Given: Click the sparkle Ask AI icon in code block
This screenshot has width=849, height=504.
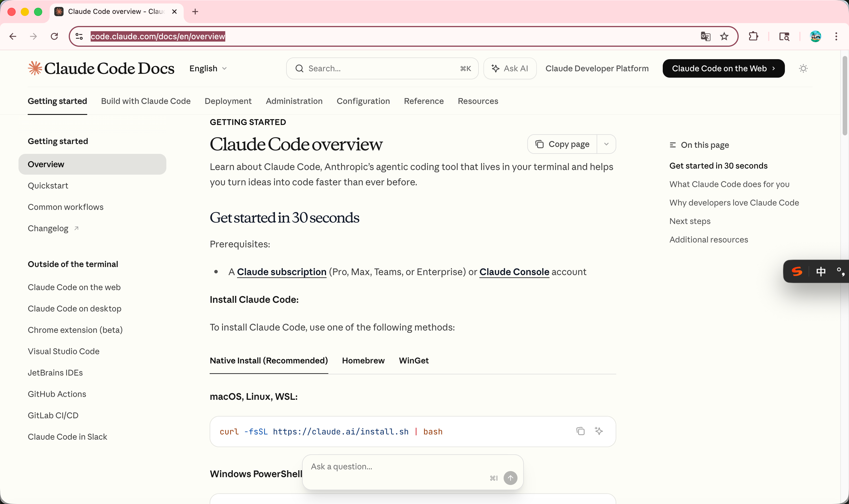Looking at the screenshot, I should [599, 431].
